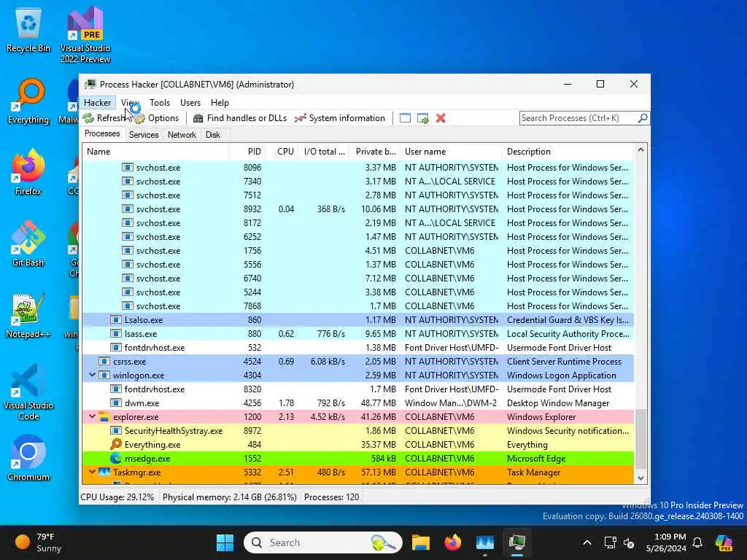This screenshot has width=747, height=560.
Task: Click the process list scroll up arrow
Action: [640, 150]
